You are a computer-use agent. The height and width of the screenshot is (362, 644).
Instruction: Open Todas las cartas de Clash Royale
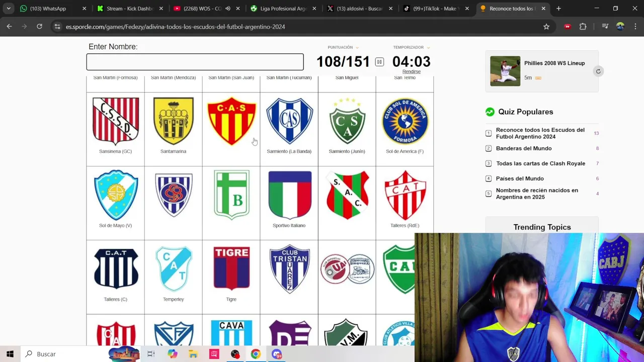(x=540, y=163)
